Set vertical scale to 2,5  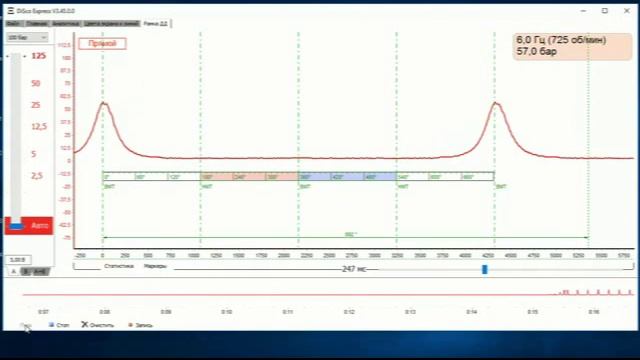37,176
